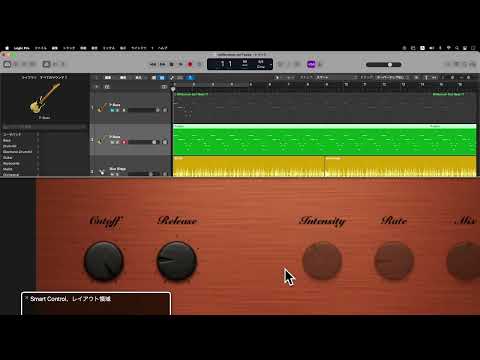
Task: Open the Logic Pro menu
Action: 22,48
